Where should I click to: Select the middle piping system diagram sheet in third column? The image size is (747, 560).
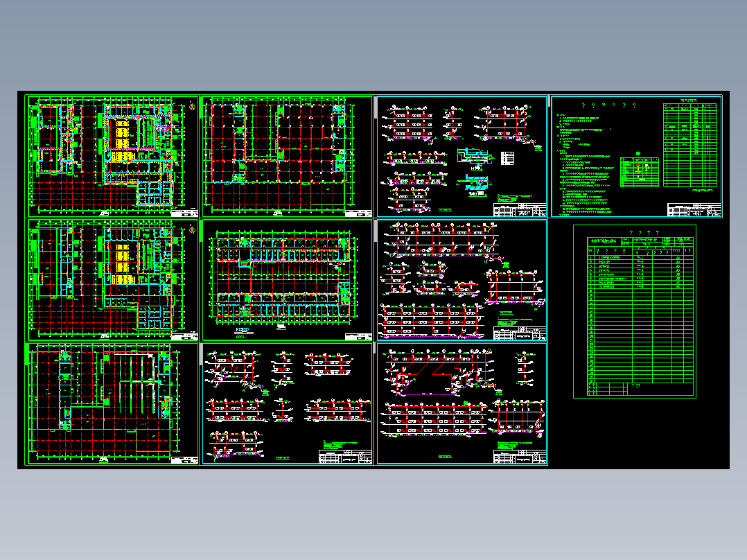462,280
